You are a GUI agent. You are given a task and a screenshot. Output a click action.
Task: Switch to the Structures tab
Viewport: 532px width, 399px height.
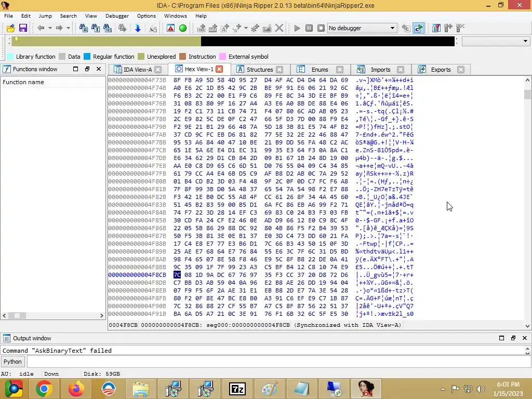point(260,70)
